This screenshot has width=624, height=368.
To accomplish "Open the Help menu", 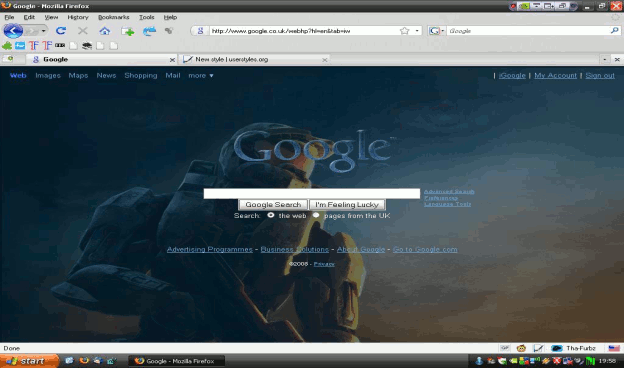I will point(170,17).
